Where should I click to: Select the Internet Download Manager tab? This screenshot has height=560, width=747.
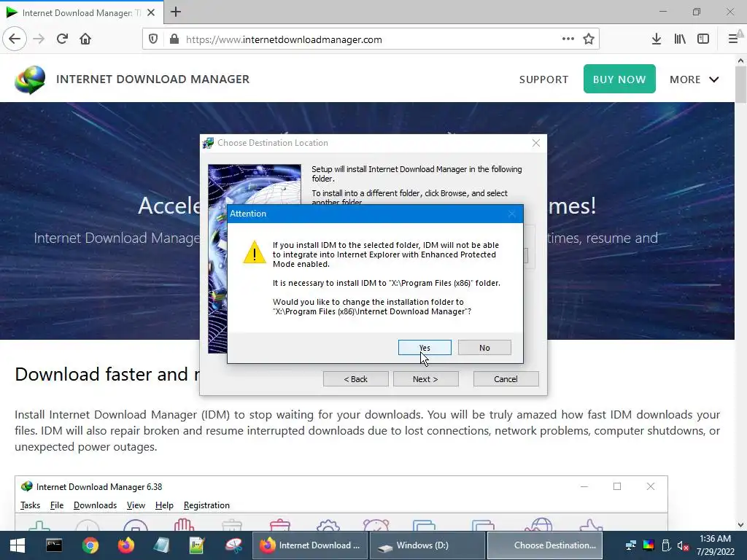(82, 12)
